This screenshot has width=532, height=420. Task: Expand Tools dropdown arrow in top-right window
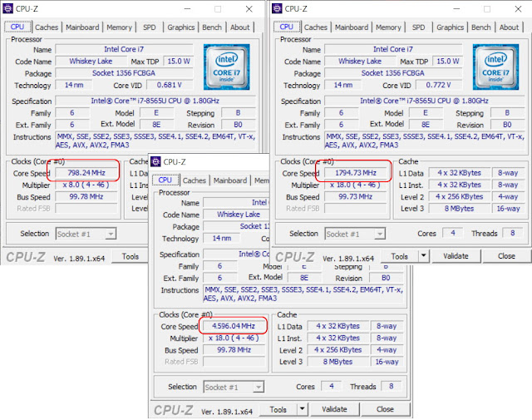(423, 255)
